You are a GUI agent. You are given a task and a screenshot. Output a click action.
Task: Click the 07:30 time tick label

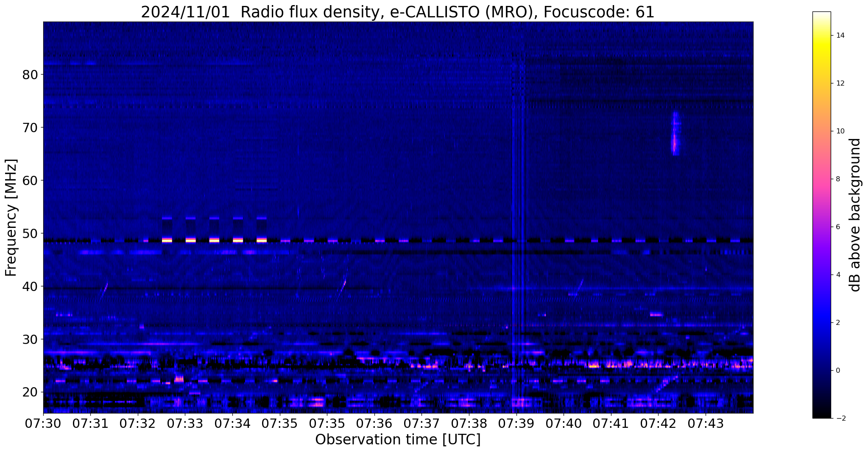43,423
